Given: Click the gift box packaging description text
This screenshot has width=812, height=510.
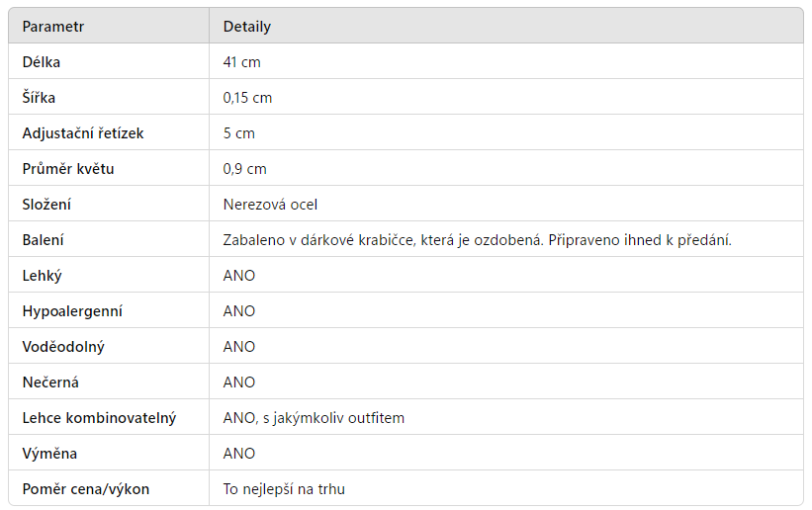Looking at the screenshot, I should pos(477,240).
